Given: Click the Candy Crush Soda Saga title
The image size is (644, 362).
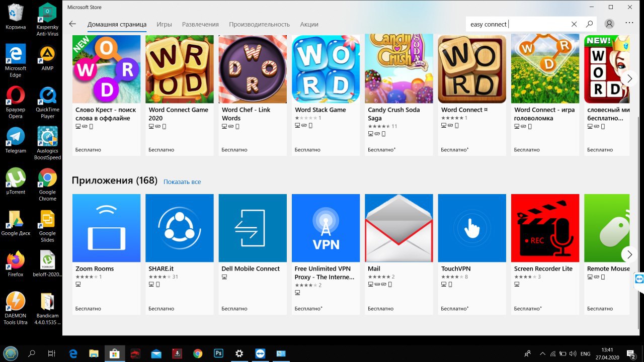Looking at the screenshot, I should tap(393, 114).
